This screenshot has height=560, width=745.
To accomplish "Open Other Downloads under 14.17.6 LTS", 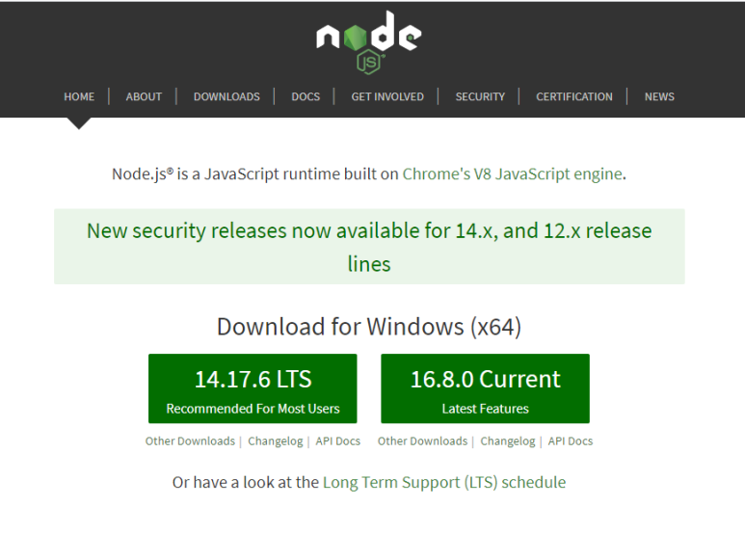I will 190,440.
